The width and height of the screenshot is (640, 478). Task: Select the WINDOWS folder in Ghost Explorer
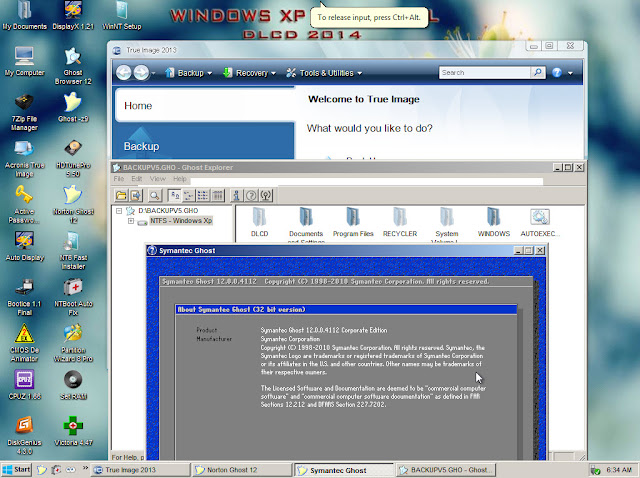[x=493, y=222]
